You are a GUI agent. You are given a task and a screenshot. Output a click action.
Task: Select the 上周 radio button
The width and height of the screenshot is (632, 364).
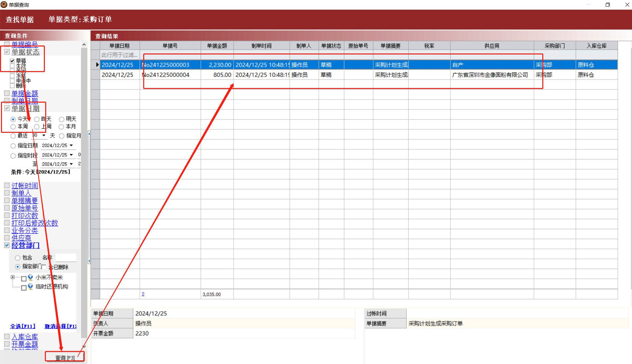[x=37, y=127]
